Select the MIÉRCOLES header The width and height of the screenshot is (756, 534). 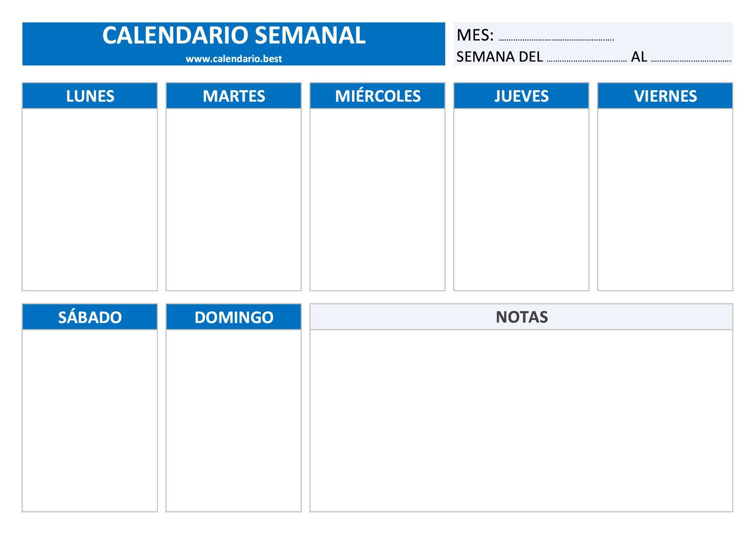(377, 96)
